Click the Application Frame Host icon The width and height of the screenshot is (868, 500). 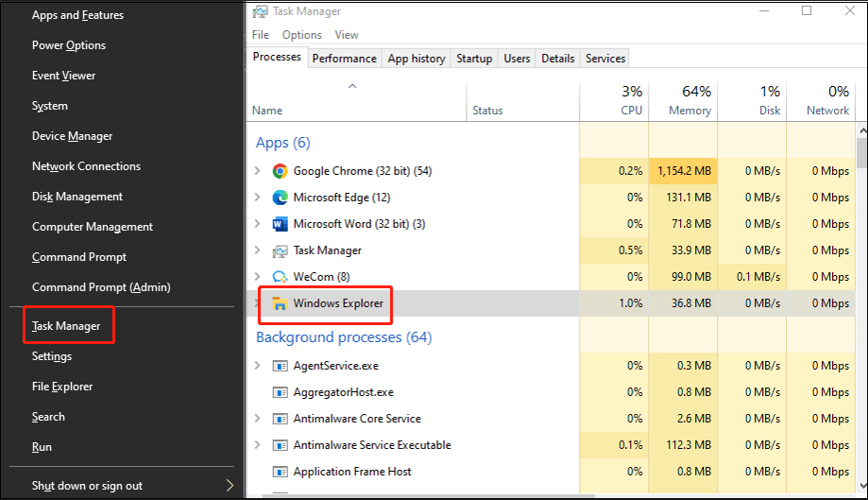(281, 472)
